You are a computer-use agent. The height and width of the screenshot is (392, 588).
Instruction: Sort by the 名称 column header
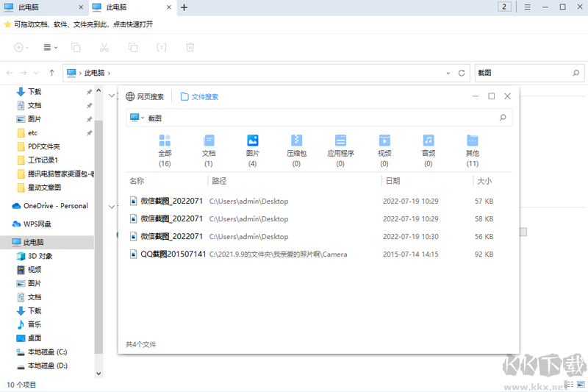pos(137,181)
